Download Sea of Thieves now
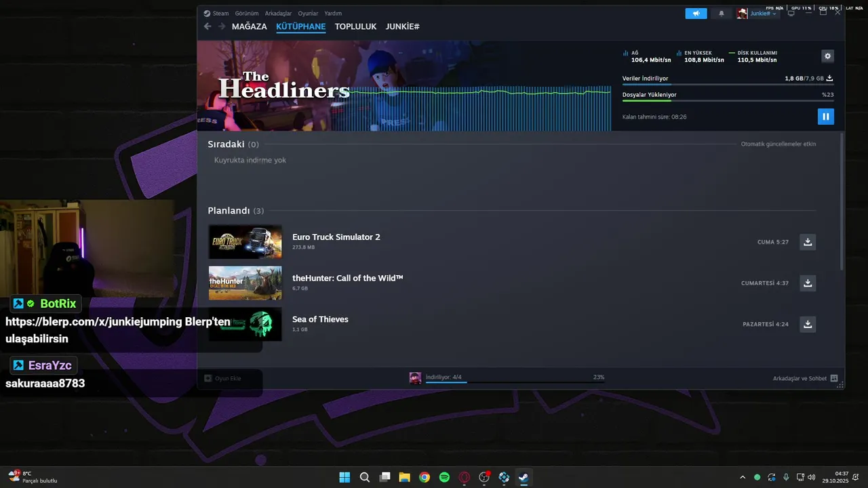868x488 pixels. (x=808, y=325)
